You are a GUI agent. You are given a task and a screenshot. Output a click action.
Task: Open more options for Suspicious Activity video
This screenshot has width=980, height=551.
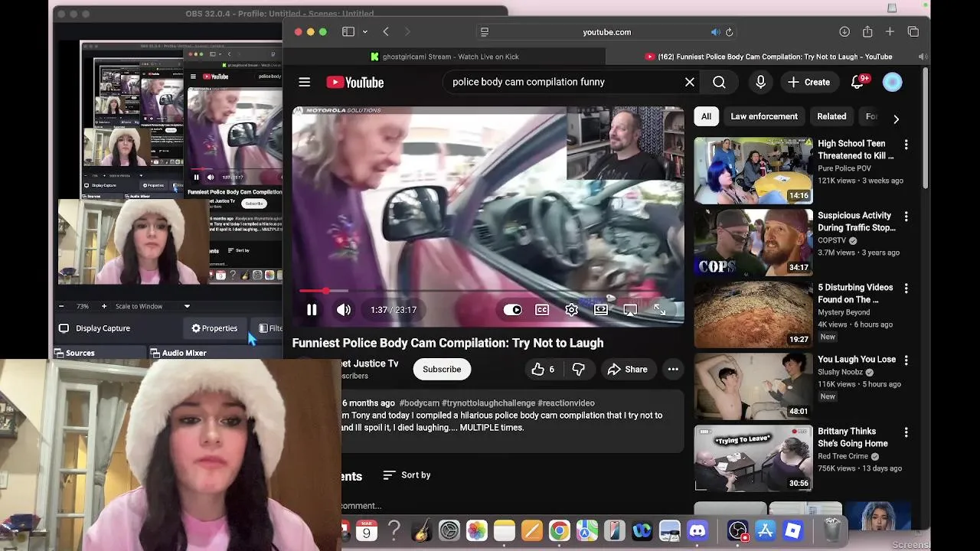click(x=906, y=217)
